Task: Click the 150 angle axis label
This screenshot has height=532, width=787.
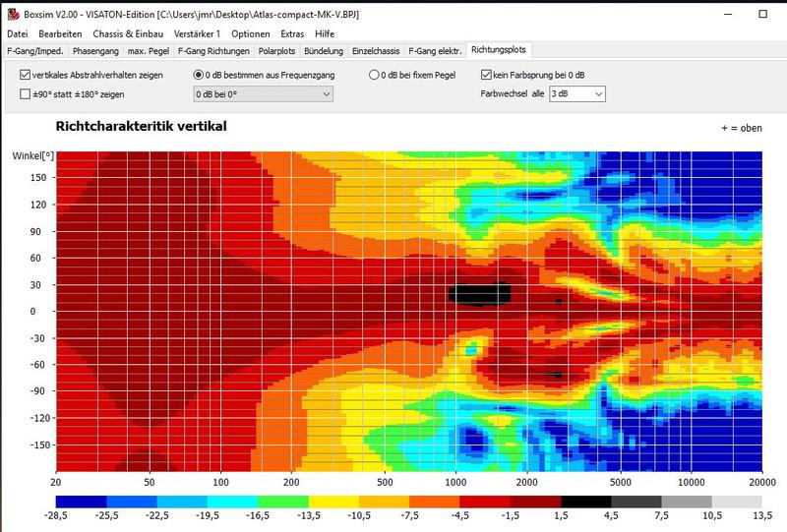Action: click(x=38, y=178)
